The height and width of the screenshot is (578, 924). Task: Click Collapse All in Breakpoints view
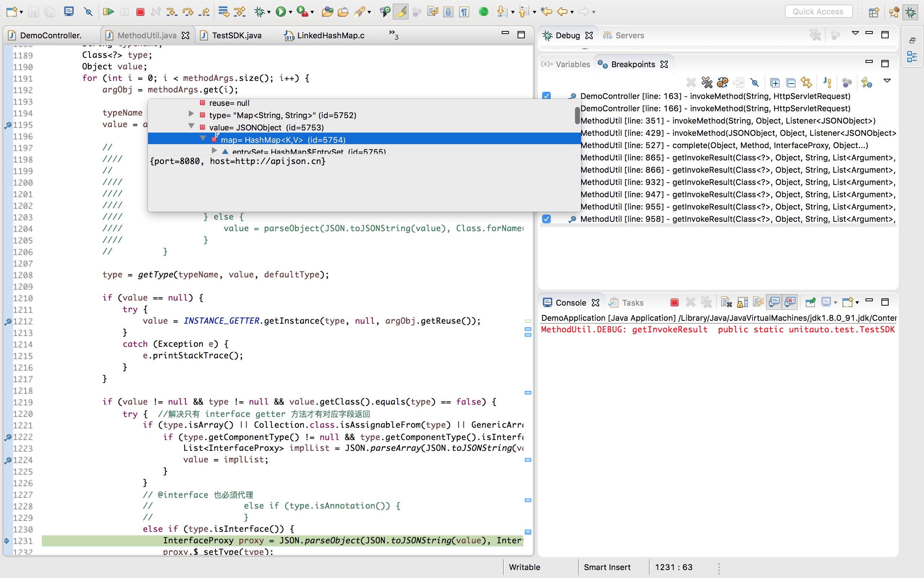point(791,82)
